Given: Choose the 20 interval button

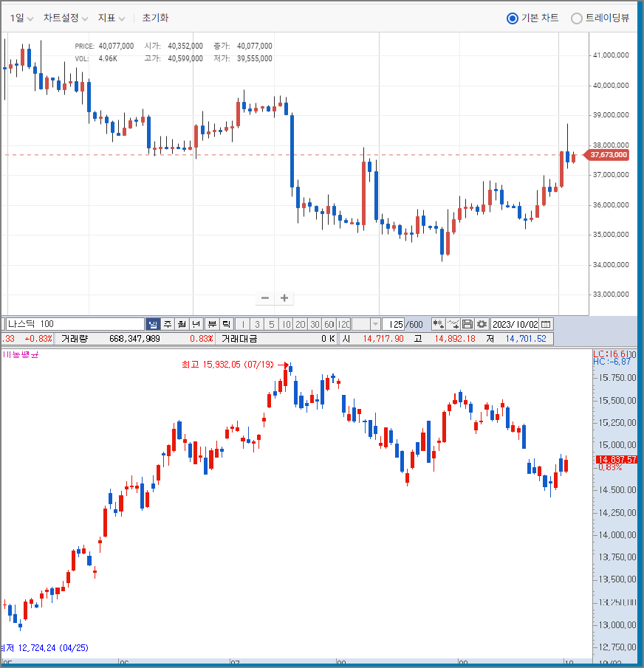Looking at the screenshot, I should [301, 324].
